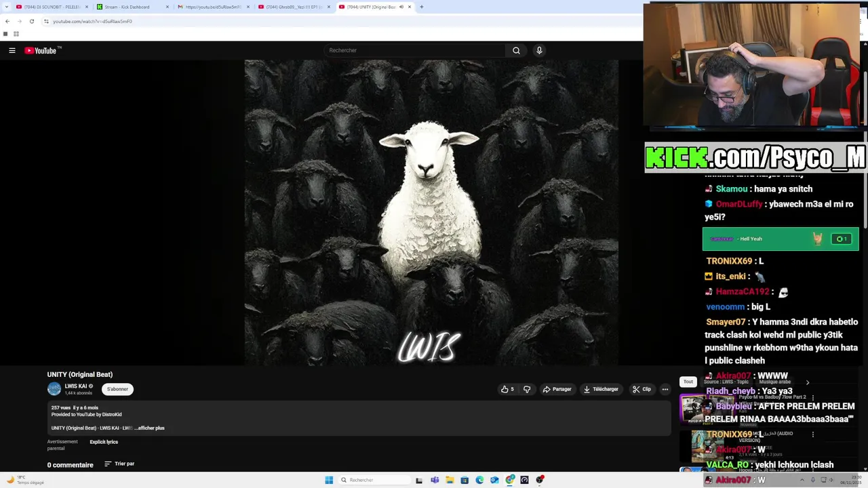Image resolution: width=868 pixels, height=488 pixels.
Task: Open the YouTube hamburger guide menu
Action: 12,50
